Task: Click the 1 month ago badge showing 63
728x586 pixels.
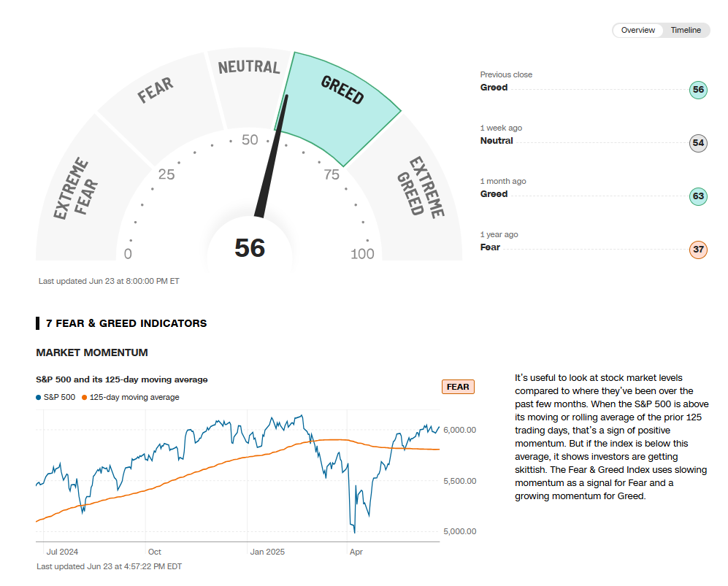Action: pos(698,196)
